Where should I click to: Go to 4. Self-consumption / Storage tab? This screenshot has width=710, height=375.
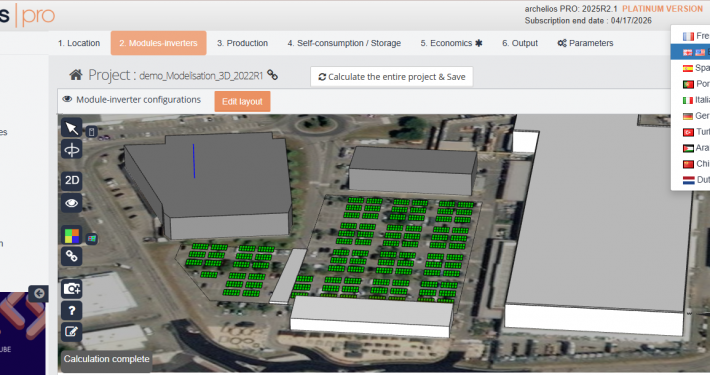click(344, 43)
